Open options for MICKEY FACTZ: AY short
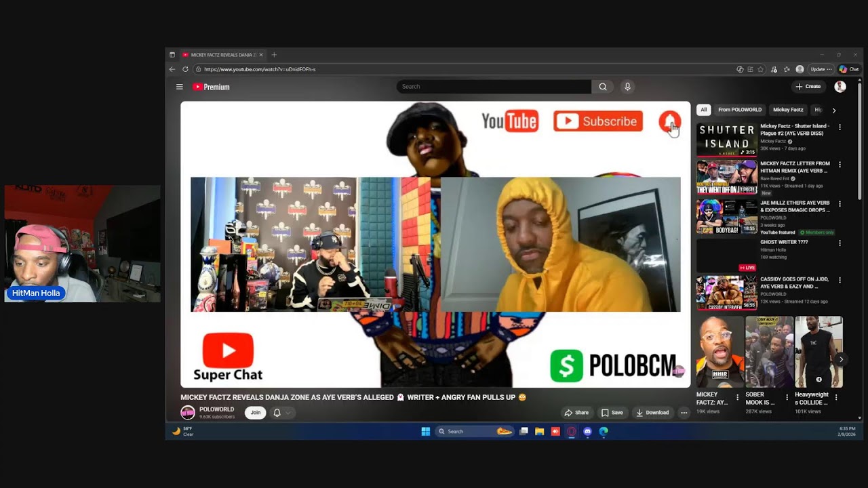This screenshot has height=488, width=868. pos(738,398)
